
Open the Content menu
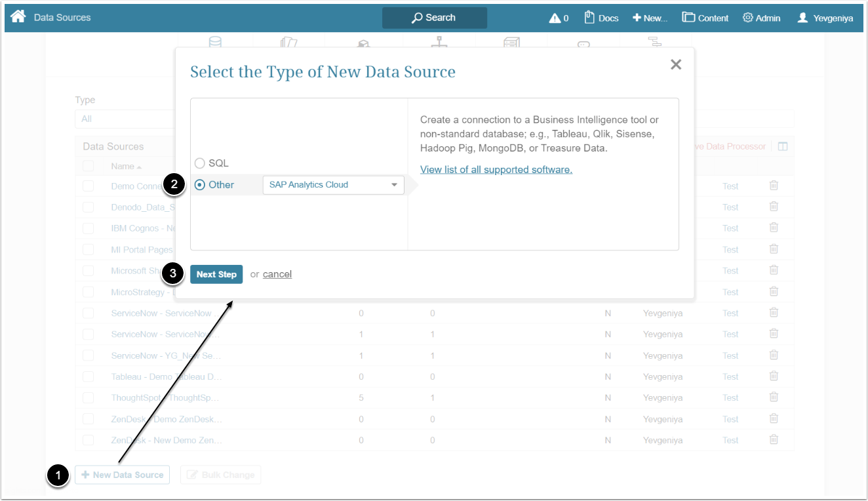point(705,18)
